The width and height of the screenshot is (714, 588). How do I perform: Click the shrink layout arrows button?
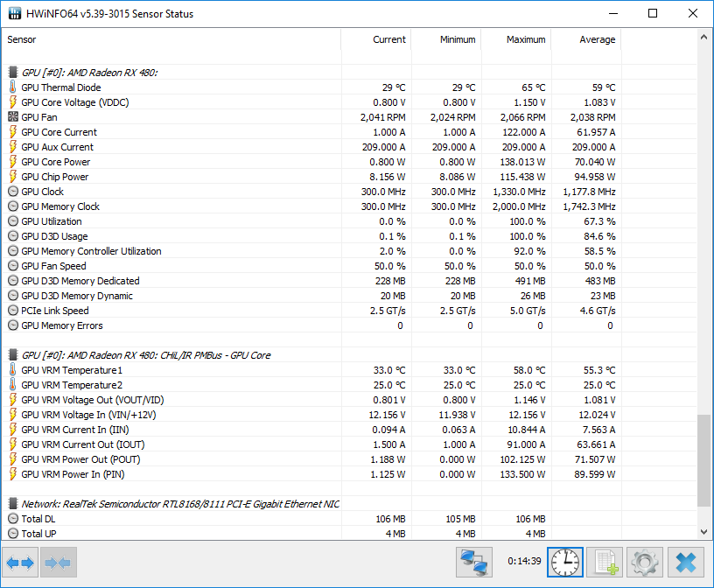[59, 563]
